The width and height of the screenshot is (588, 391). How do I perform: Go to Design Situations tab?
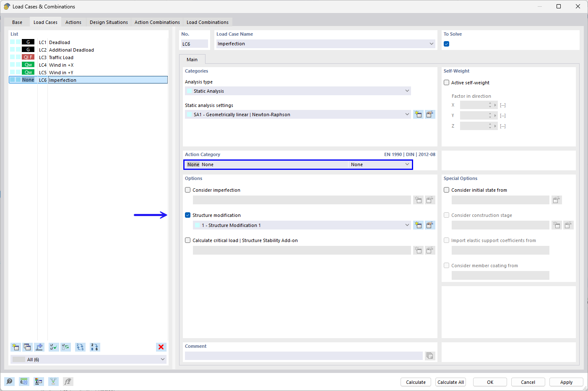point(109,22)
